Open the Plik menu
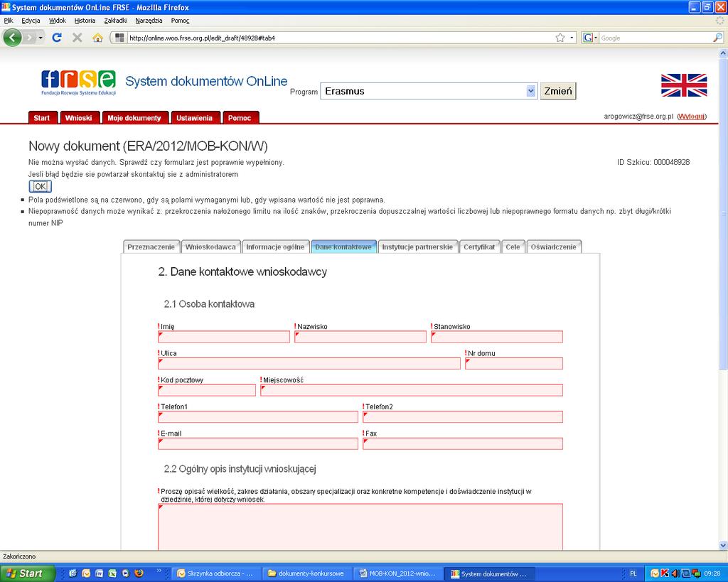Screen dimensions: 728x582 pos(9,21)
